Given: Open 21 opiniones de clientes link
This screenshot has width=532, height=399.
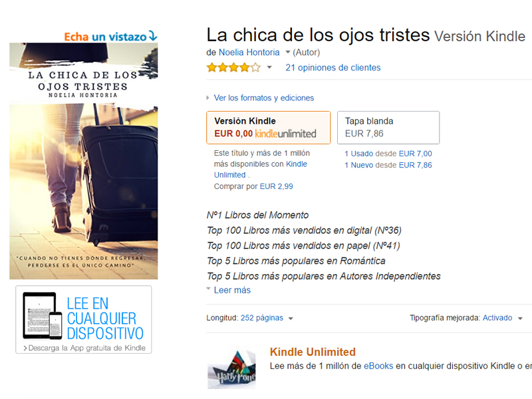Looking at the screenshot, I should tap(333, 68).
